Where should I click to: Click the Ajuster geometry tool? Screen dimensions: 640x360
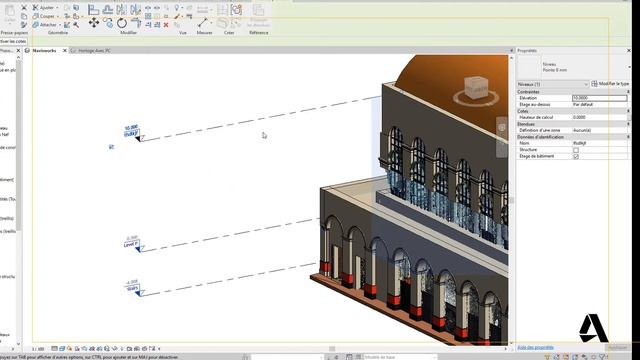click(44, 8)
